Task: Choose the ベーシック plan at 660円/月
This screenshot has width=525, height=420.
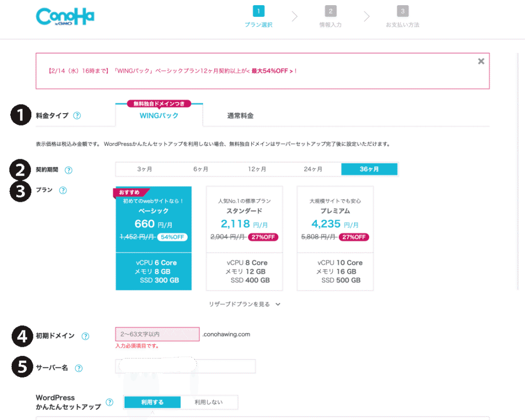Action: 154,238
